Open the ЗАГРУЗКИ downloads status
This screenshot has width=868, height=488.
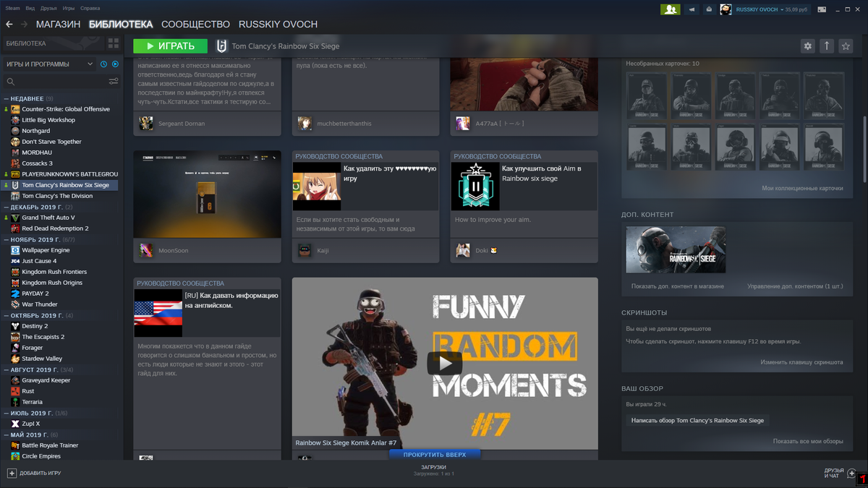(433, 471)
